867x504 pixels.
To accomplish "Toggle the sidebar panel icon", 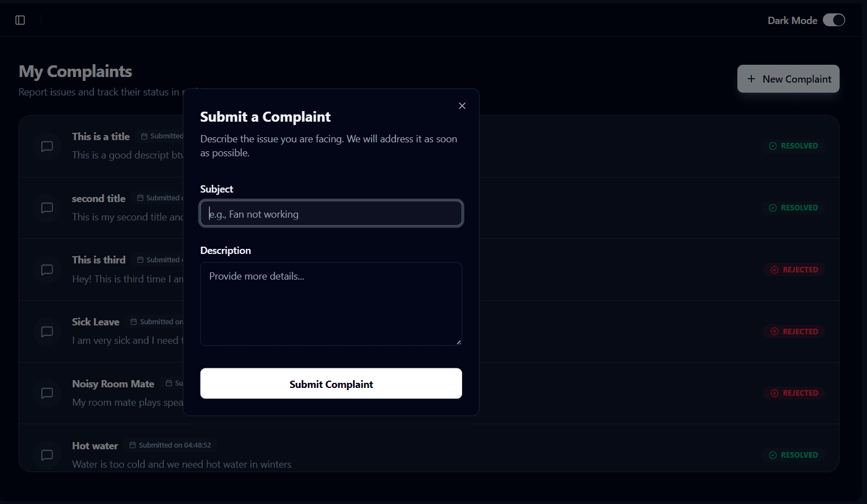I will [x=20, y=20].
